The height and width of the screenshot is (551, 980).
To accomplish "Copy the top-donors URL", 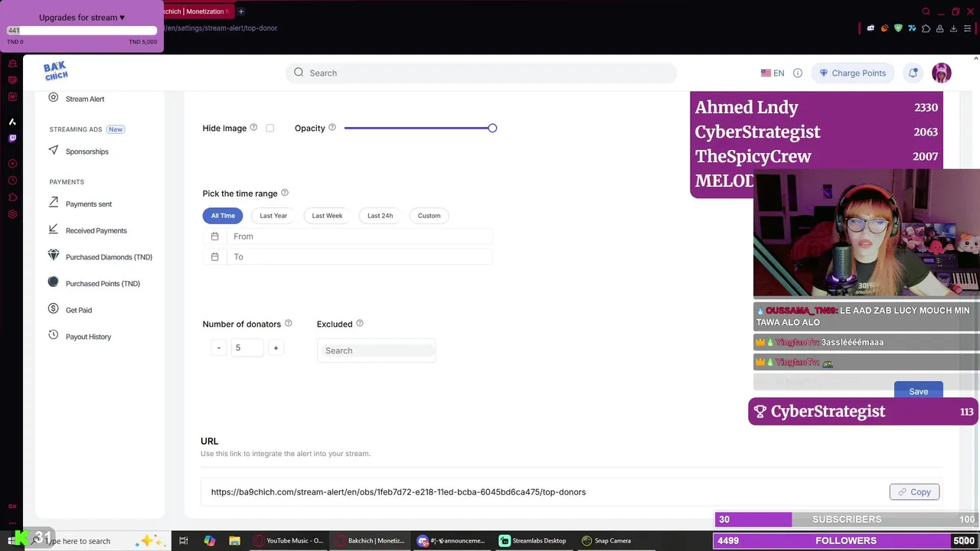I will [x=914, y=492].
